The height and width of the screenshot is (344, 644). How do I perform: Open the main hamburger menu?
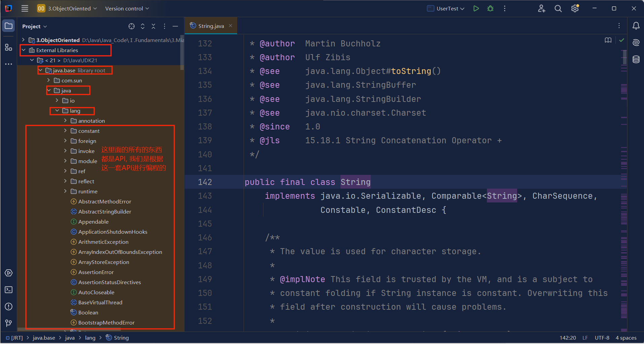[x=25, y=8]
